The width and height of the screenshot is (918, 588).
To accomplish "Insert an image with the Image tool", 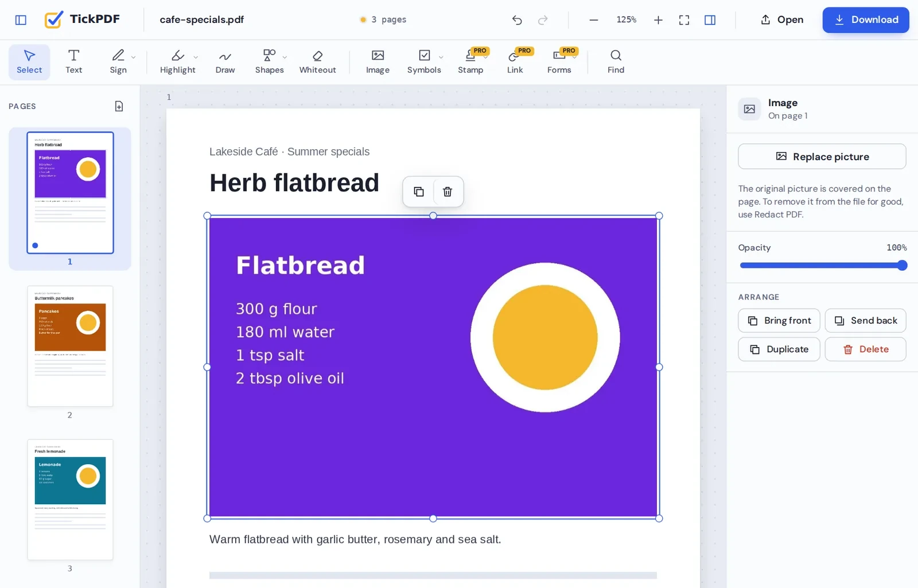I will (x=378, y=62).
